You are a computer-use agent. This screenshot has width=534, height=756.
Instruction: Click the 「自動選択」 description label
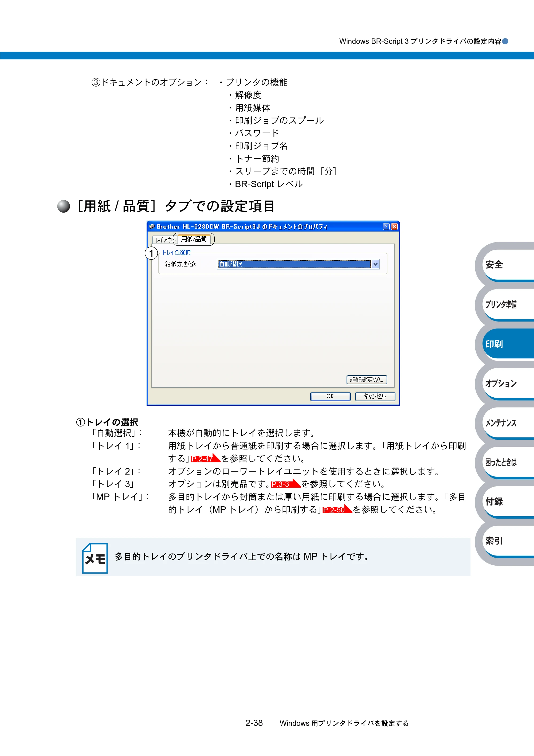[116, 433]
